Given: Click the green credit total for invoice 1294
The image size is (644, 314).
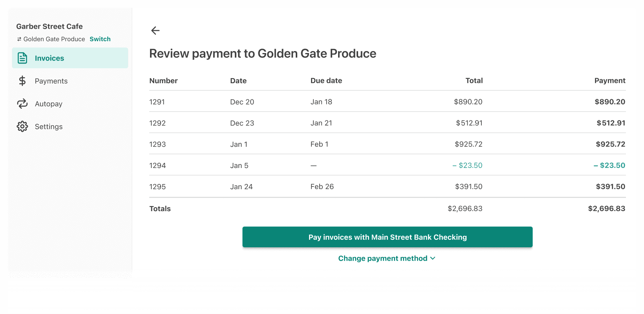Looking at the screenshot, I should point(467,165).
